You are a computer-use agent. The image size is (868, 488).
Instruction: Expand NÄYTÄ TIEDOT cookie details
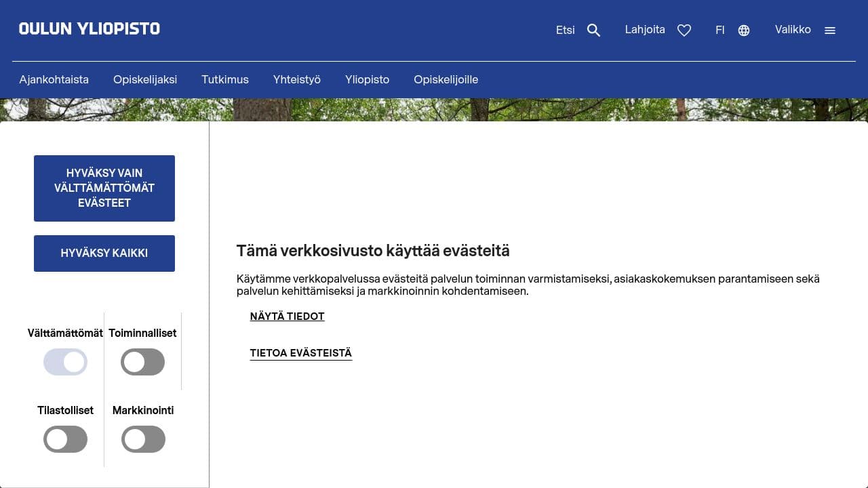pos(287,316)
